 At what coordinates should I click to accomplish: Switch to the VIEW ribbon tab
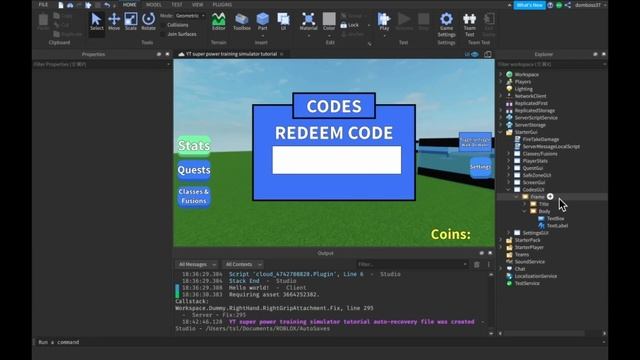198,5
